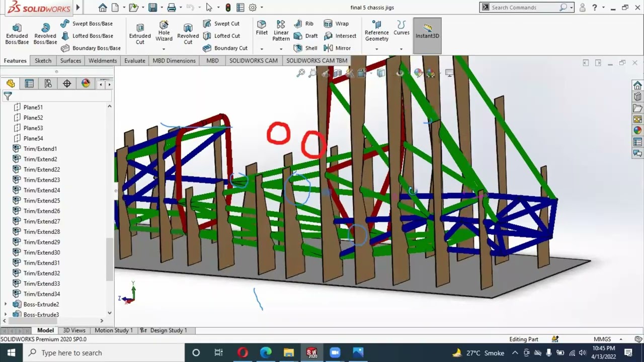Click Trim/Extend30 in the tree
This screenshot has width=644, height=362.
tap(41, 252)
